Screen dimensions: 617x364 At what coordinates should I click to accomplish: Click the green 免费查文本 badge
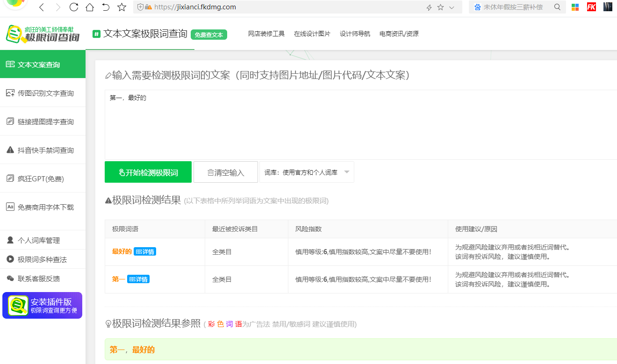pos(209,35)
